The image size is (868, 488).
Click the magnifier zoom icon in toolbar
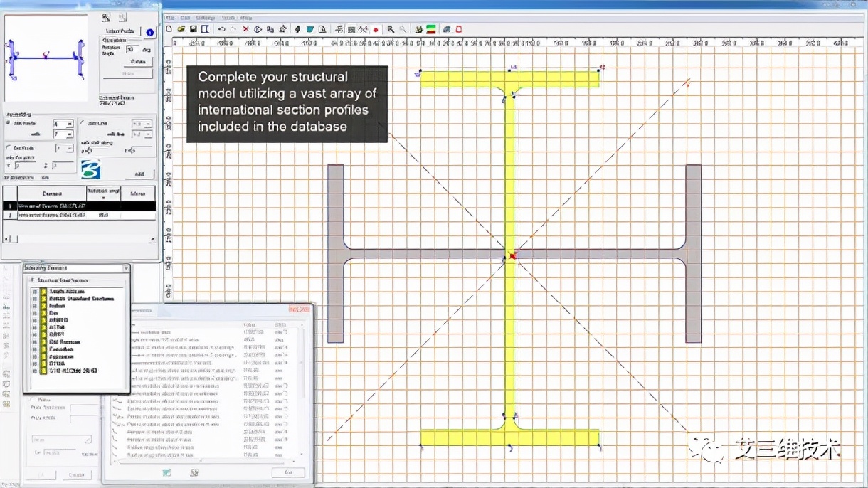pos(391,29)
